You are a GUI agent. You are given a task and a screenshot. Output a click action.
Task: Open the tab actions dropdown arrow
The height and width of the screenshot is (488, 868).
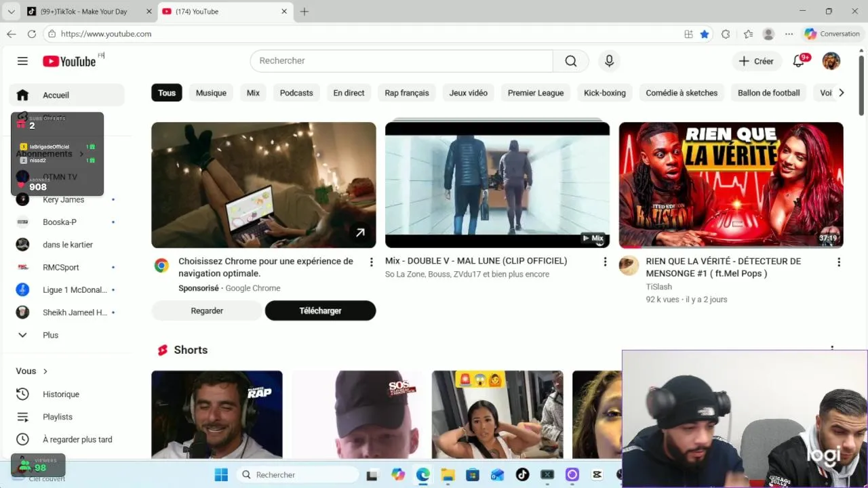pos(11,12)
